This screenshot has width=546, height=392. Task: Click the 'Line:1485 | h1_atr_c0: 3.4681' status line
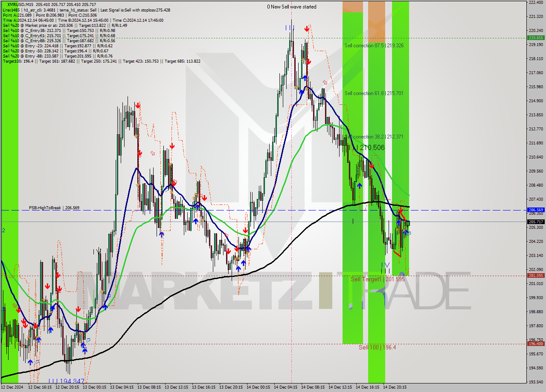86,10
